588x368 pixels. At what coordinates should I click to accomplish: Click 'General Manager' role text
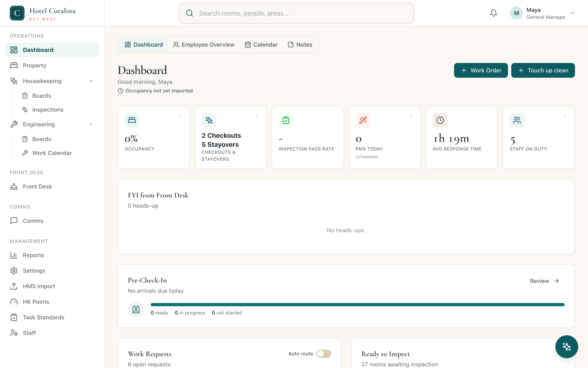(546, 17)
